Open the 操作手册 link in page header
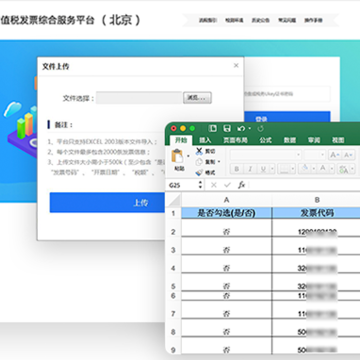The width and height of the screenshot is (360, 360). coord(313,20)
